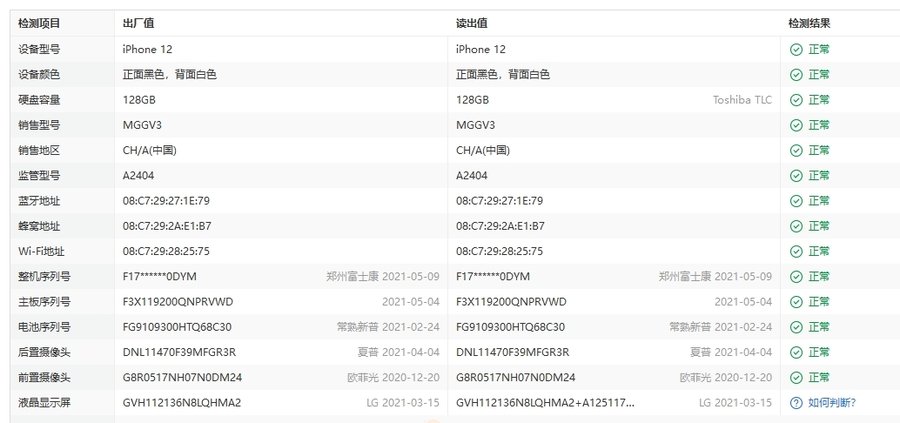The height and width of the screenshot is (423, 900).
Task: Click green check icon in 蓝牙地址 row
Action: (796, 201)
